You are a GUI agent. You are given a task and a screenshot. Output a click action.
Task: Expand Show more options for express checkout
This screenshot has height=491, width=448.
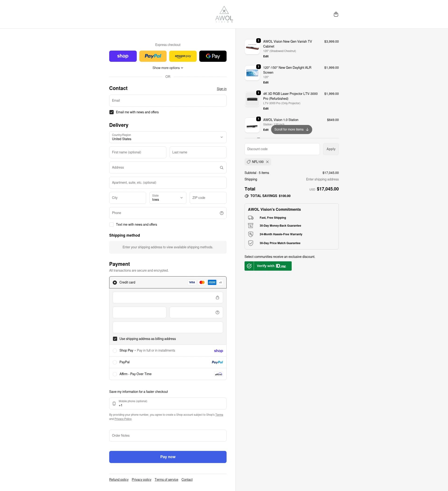coord(168,68)
